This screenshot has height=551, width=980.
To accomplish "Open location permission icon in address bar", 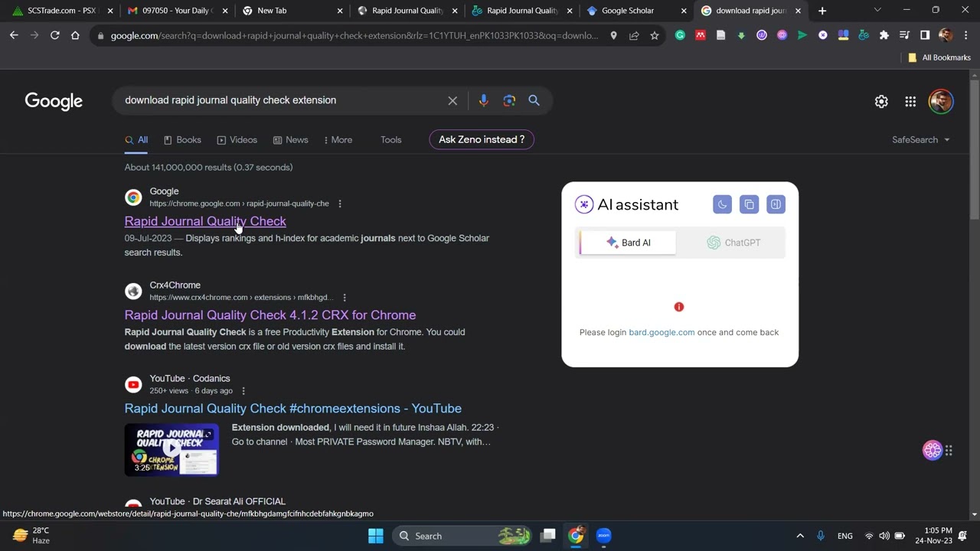I will pyautogui.click(x=613, y=35).
